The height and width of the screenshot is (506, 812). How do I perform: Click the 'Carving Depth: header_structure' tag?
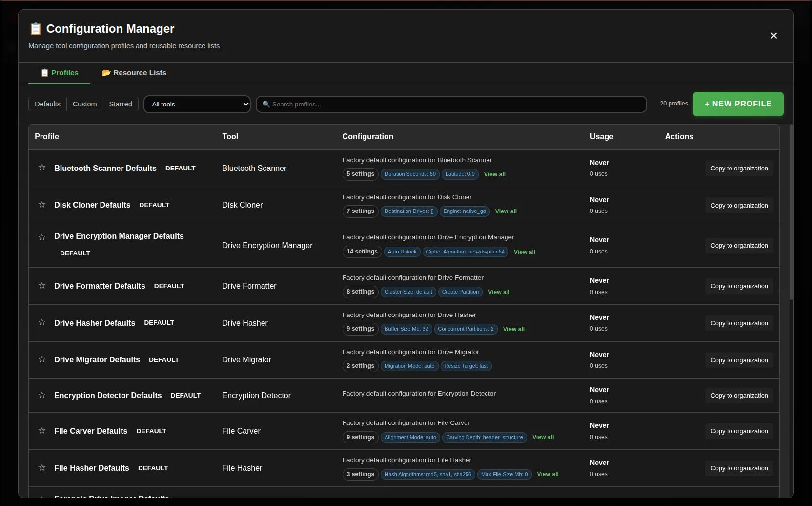[x=484, y=437]
